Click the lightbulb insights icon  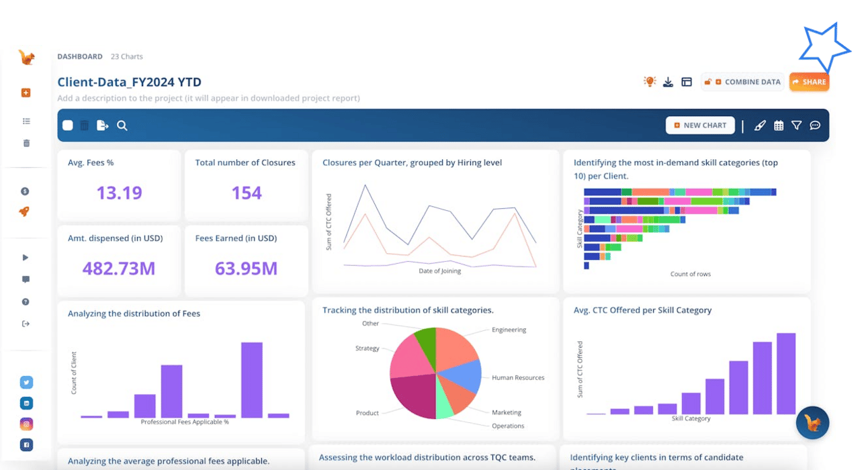click(x=649, y=81)
